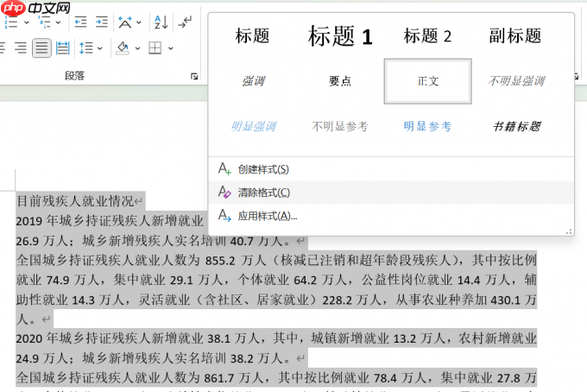Decrease paragraph indent
Screen dimensions: 587x392
(80, 22)
